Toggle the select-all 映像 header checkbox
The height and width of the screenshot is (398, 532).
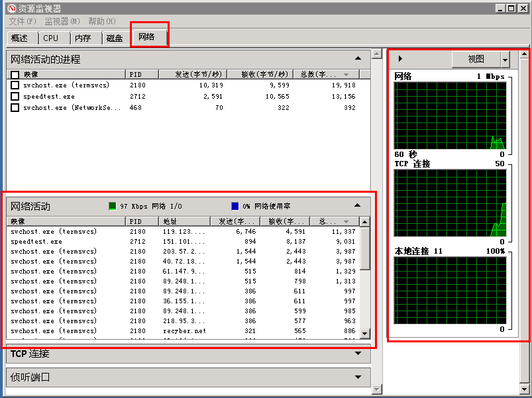[15, 75]
